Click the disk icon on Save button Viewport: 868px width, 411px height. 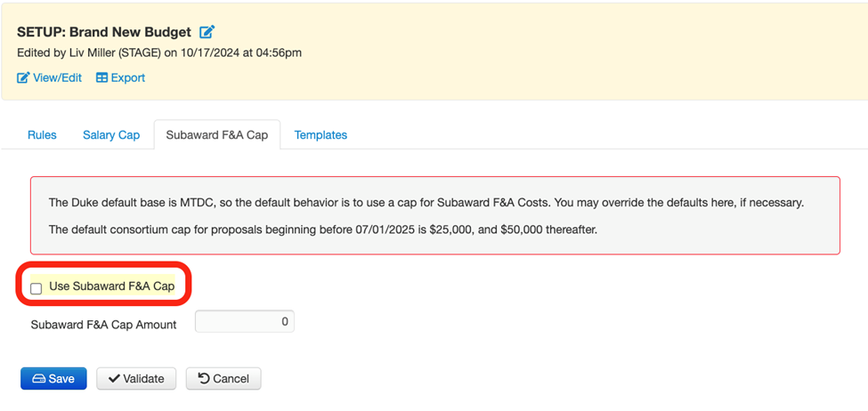[38, 379]
